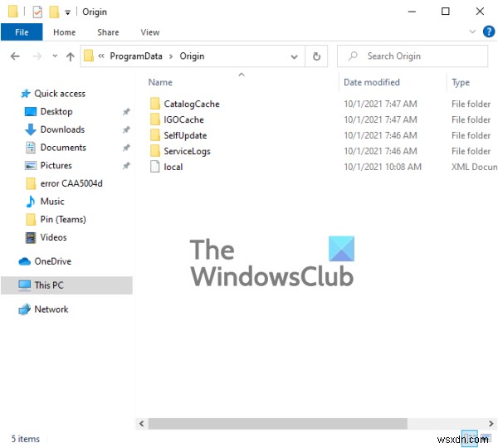Select the IGOCache folder

tap(183, 119)
